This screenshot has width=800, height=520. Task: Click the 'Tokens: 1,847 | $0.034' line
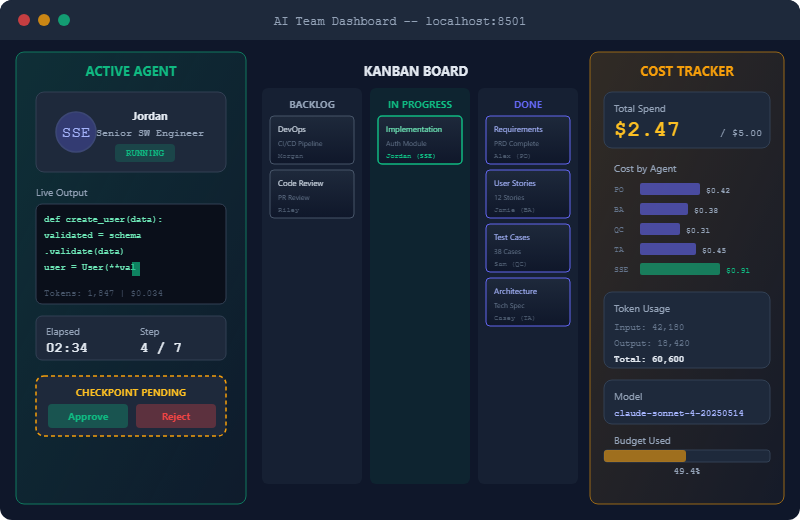(x=103, y=293)
